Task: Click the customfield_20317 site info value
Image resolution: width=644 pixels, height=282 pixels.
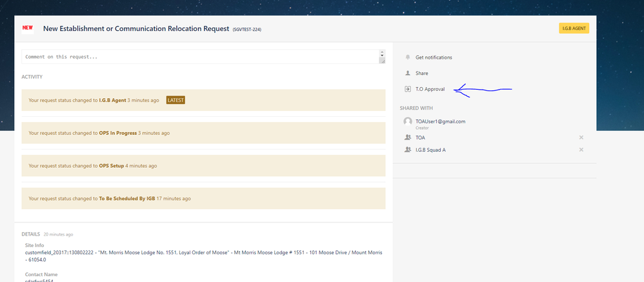Action: (x=203, y=256)
